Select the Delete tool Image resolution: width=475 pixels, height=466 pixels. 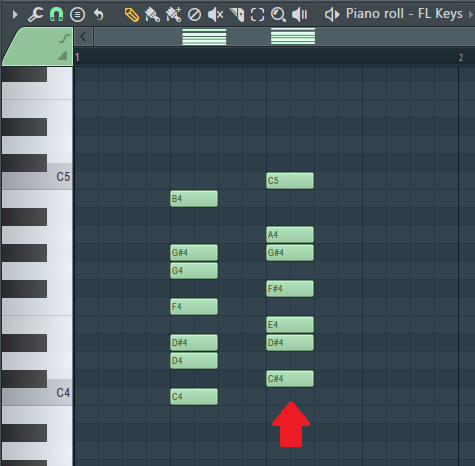194,15
